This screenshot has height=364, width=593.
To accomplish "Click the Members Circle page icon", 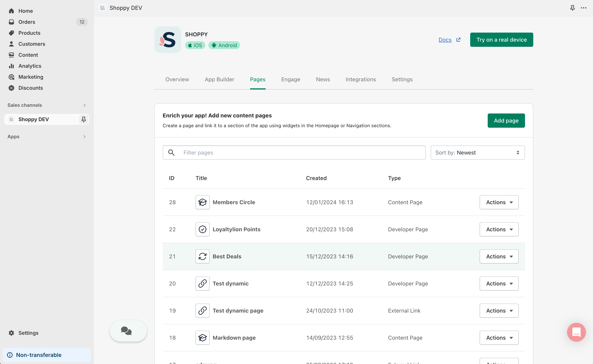I will [202, 202].
